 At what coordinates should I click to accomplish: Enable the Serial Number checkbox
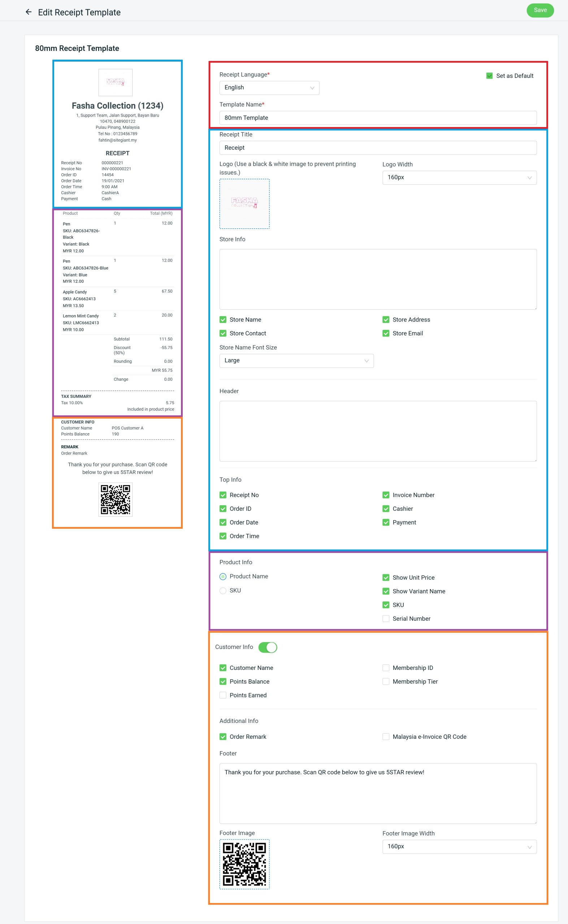(x=386, y=618)
